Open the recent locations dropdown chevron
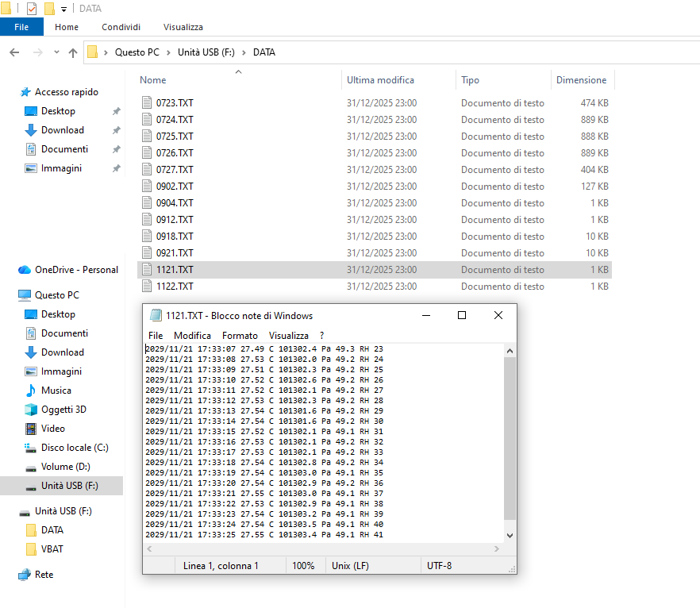This screenshot has height=608, width=700. 56,52
